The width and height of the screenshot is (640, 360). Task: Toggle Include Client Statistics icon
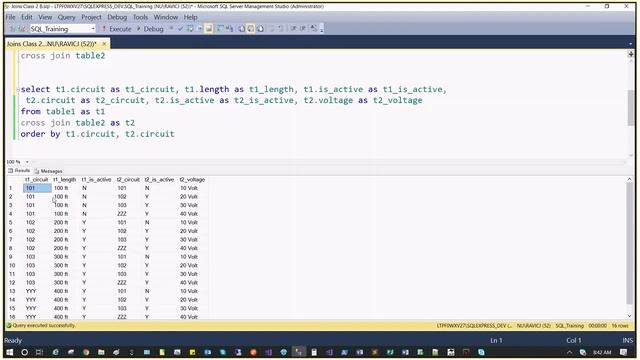(229, 29)
